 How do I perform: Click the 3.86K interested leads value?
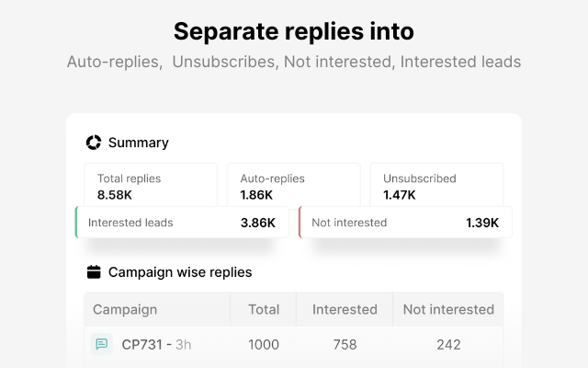[x=258, y=223]
